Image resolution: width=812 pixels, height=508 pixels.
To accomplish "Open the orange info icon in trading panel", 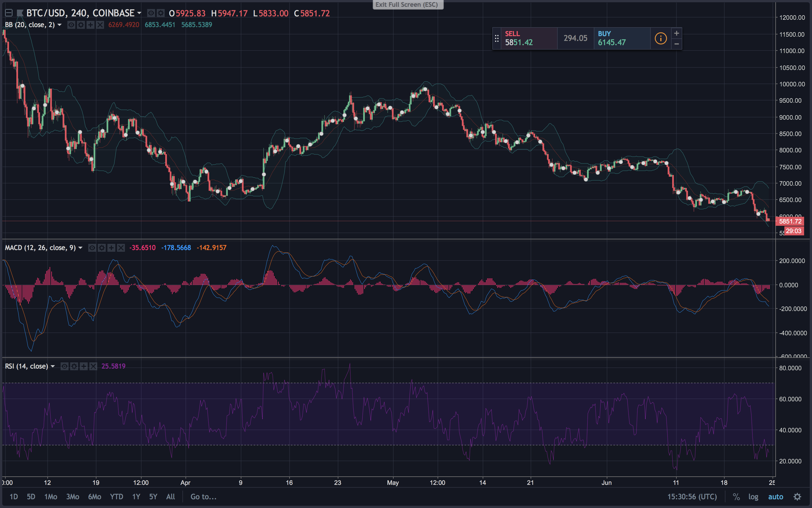I will (661, 38).
